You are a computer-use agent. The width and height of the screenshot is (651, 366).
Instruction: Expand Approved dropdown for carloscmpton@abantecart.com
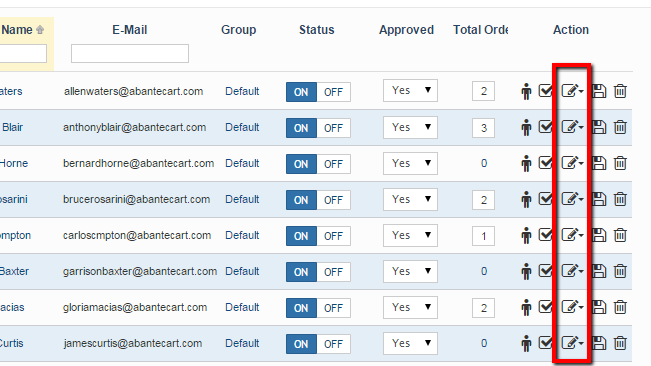(410, 235)
